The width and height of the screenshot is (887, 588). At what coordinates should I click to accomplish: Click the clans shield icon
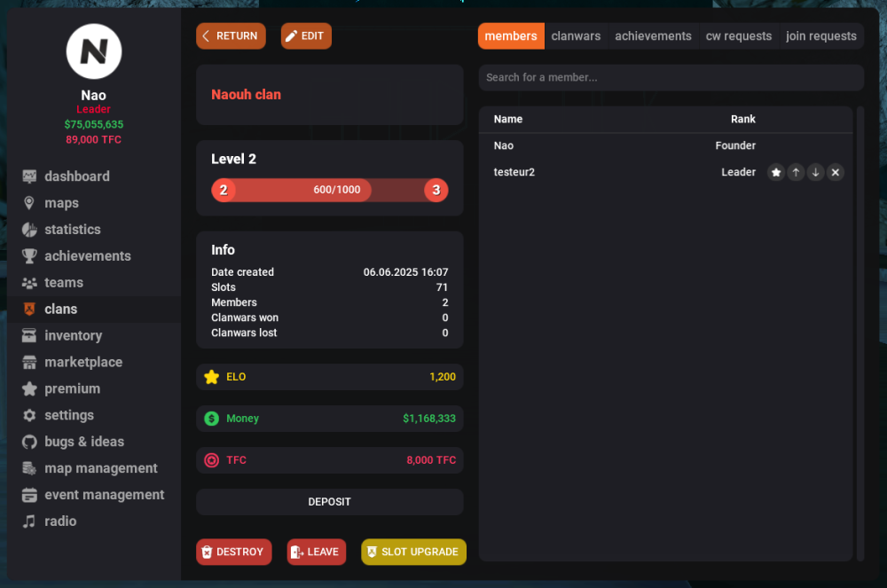tap(29, 310)
